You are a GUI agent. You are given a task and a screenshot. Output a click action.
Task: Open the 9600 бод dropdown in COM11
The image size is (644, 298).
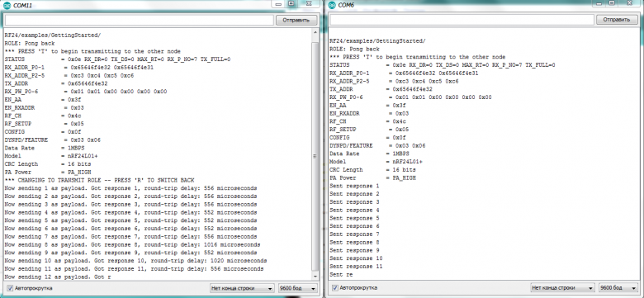[x=298, y=288]
